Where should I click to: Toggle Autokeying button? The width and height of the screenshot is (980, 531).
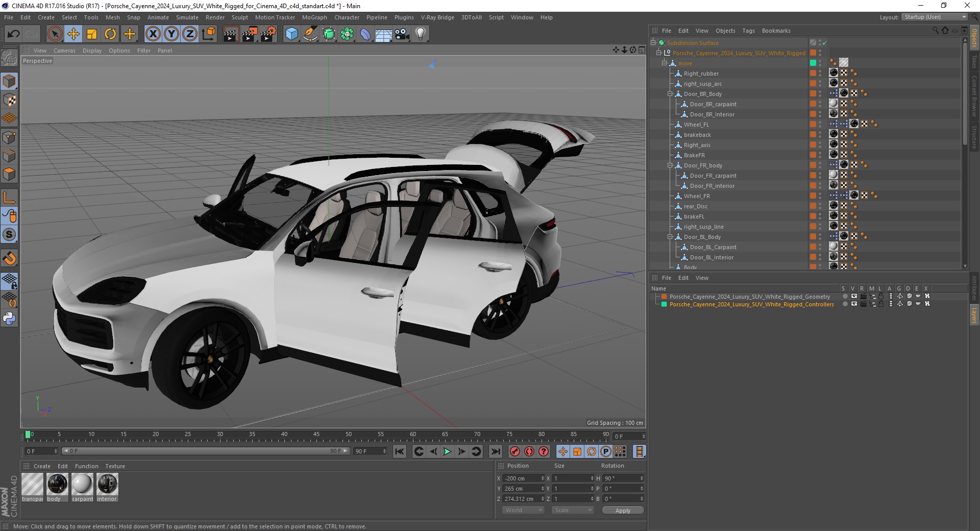click(529, 451)
